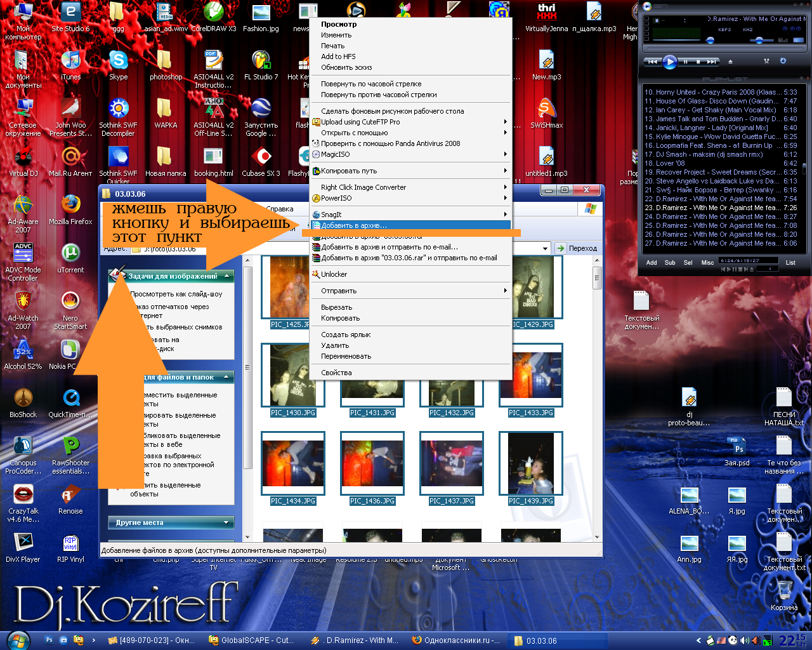This screenshot has height=650, width=812.
Task: Select the Sothink SWF Decompiler icon
Action: tap(118, 117)
